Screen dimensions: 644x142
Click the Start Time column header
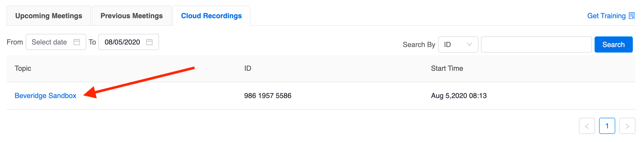coord(447,68)
